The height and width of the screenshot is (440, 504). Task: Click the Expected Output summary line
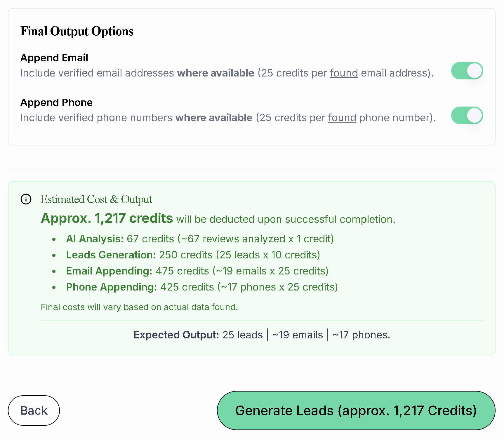(x=262, y=335)
